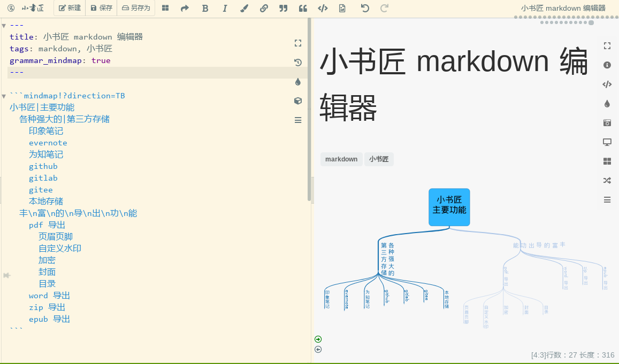The width and height of the screenshot is (619, 364).
Task: Click the evernote line in editor
Action: pyautogui.click(x=48, y=143)
